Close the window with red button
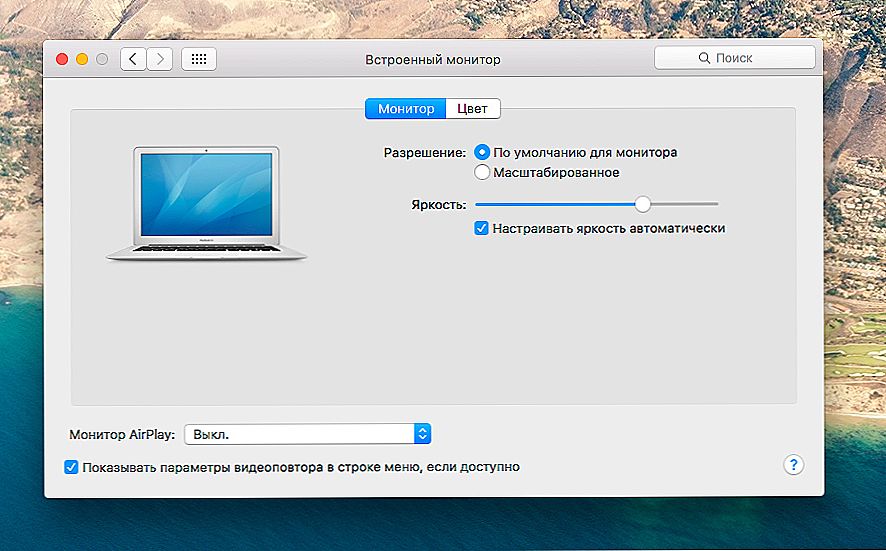 coord(62,59)
